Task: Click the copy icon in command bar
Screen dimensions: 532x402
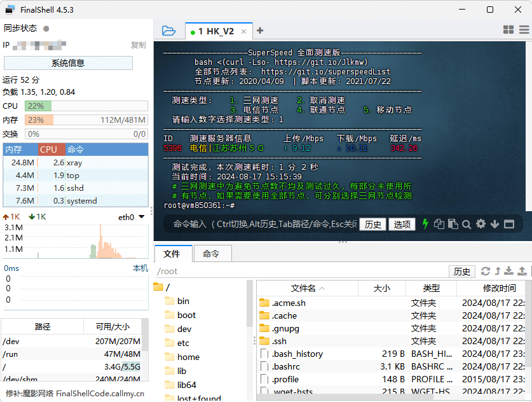Action: [x=439, y=224]
